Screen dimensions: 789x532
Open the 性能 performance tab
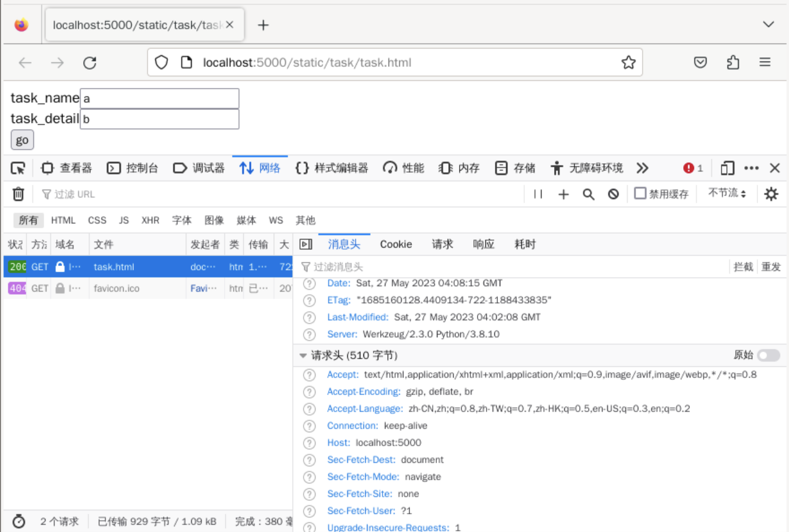click(403, 169)
